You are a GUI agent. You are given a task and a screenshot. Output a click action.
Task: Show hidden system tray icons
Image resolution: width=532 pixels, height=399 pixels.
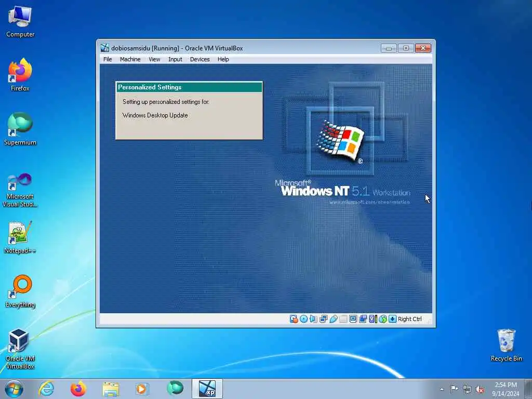coord(442,390)
